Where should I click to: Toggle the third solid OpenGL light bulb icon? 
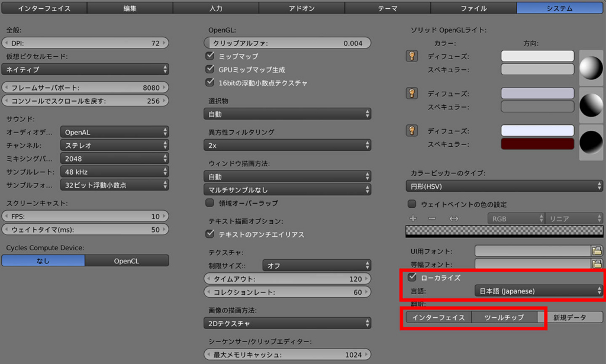[412, 131]
